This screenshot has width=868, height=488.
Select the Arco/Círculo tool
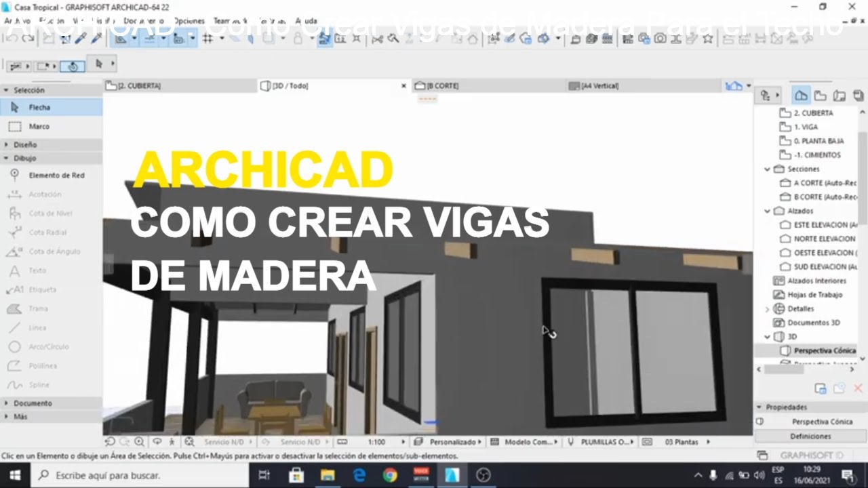(51, 346)
